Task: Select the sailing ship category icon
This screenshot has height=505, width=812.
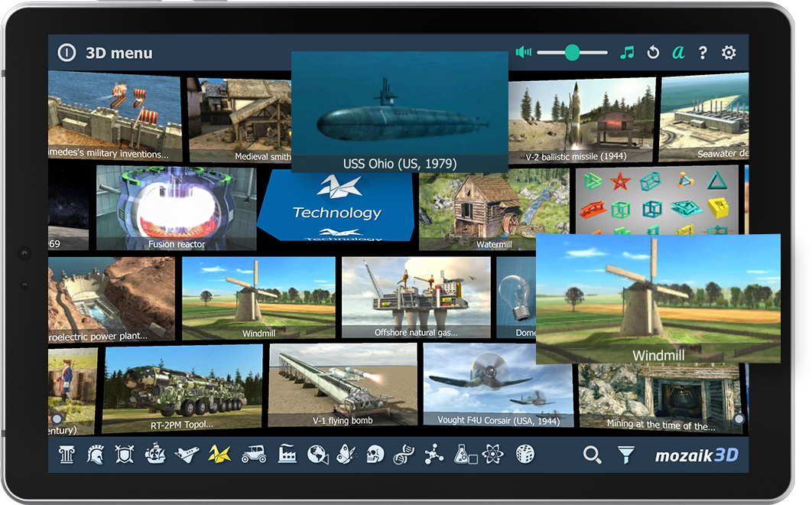Action: click(155, 454)
